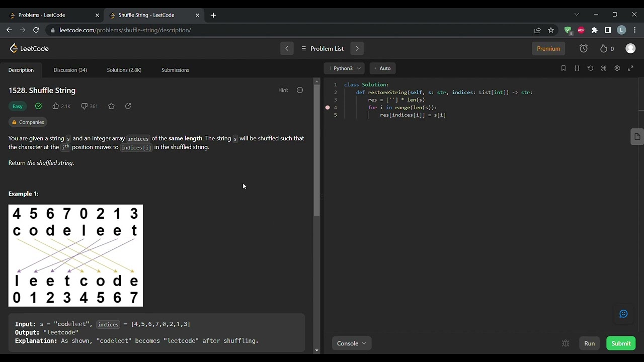Bookmark this page star icon
This screenshot has height=362, width=644.
coord(551,30)
